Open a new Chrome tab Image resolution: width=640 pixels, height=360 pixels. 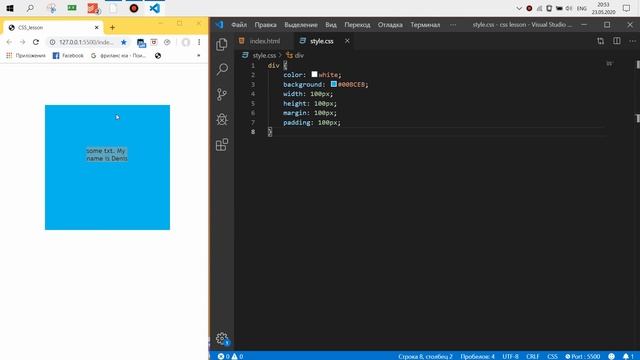(112, 28)
